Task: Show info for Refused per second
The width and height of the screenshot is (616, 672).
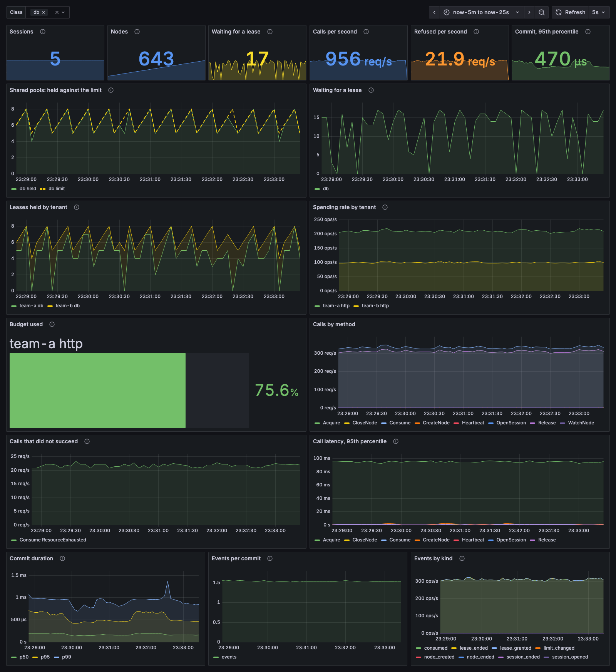Action: click(x=476, y=32)
